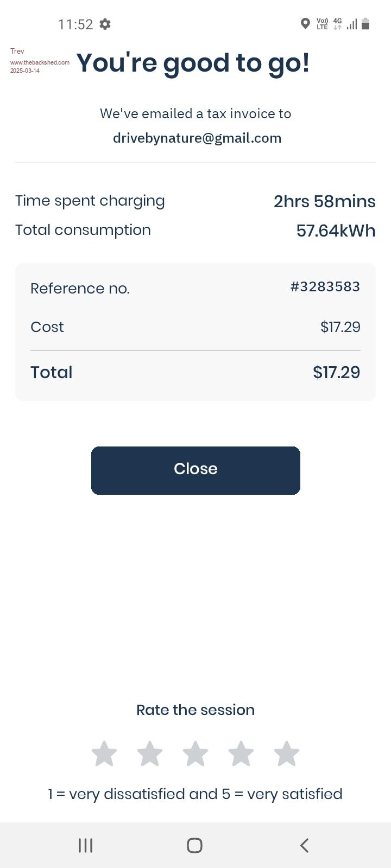The height and width of the screenshot is (868, 391).
Task: Tap the "You're good to go!" heading
Action: [193, 62]
